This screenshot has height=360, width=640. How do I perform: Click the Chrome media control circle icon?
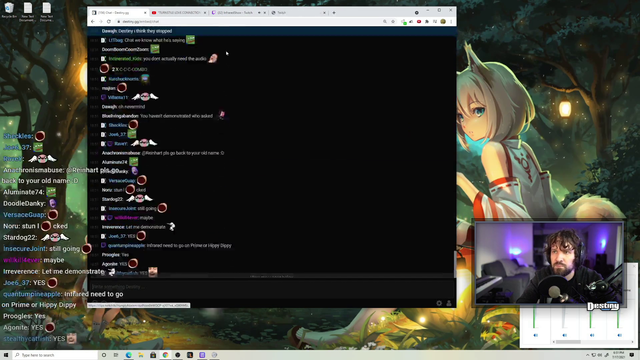click(416, 13)
